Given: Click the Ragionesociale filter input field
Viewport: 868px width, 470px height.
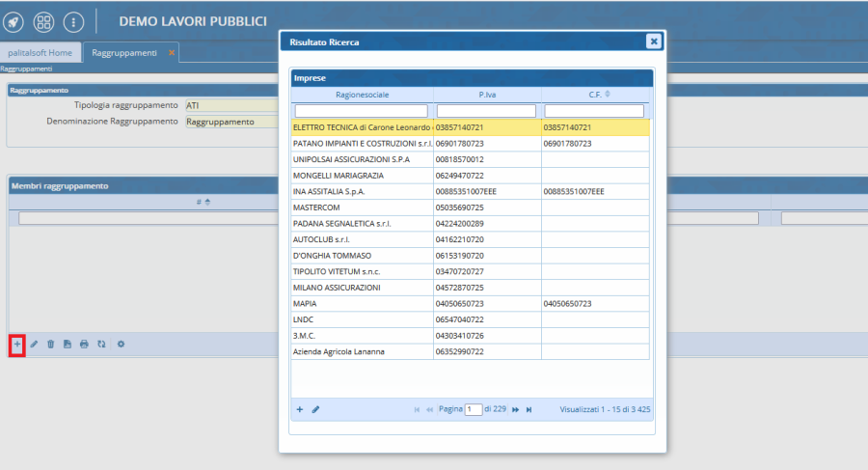Looking at the screenshot, I should [362, 111].
